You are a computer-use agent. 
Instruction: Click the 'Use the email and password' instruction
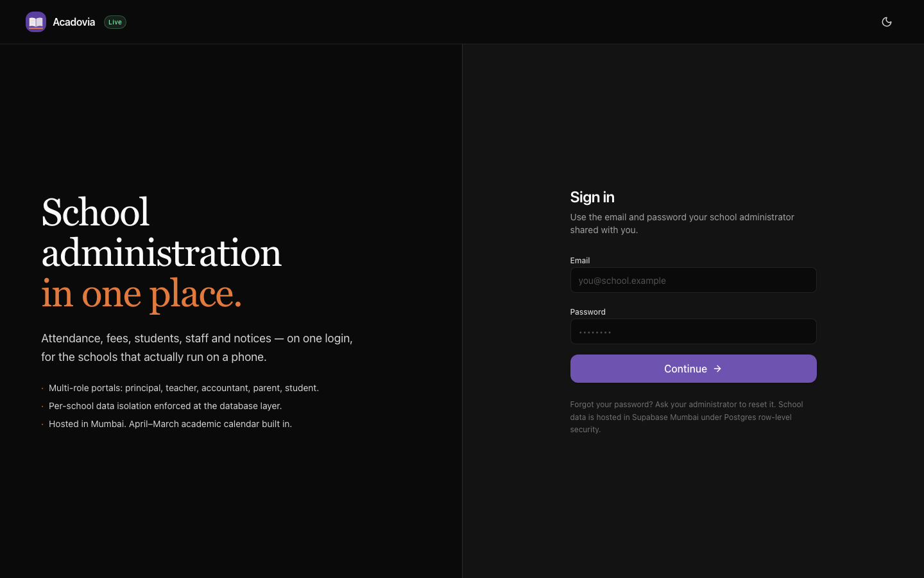682,223
